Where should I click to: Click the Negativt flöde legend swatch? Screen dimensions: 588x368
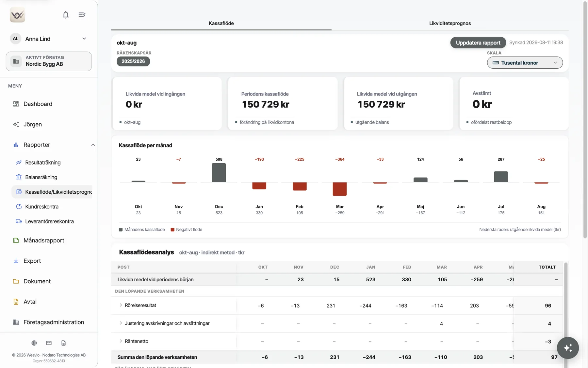[172, 230]
